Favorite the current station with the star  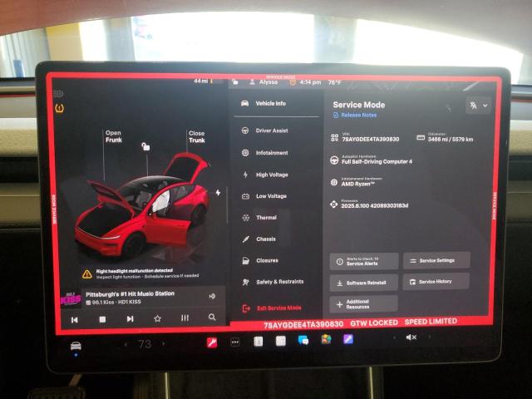point(157,318)
